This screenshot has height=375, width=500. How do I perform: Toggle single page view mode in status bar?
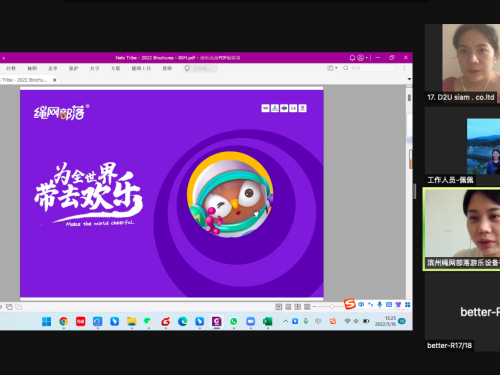coord(279,307)
